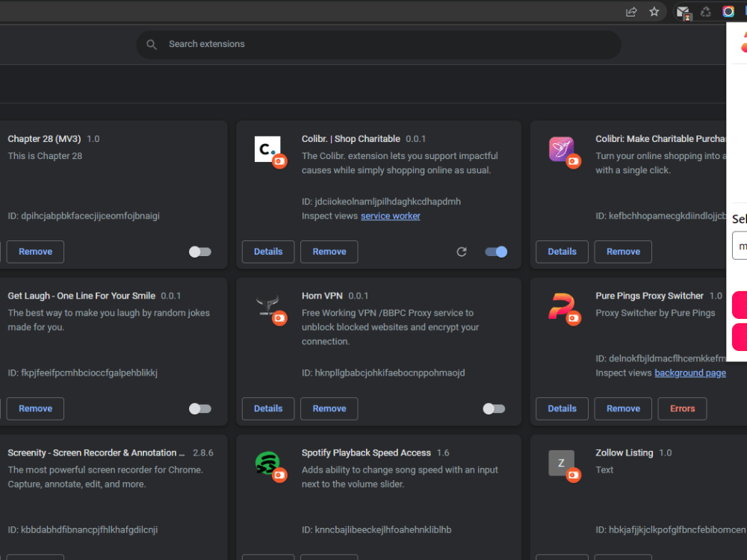The height and width of the screenshot is (560, 747).
Task: Click the Colibr. | Shop Charitable title
Action: [x=350, y=139]
